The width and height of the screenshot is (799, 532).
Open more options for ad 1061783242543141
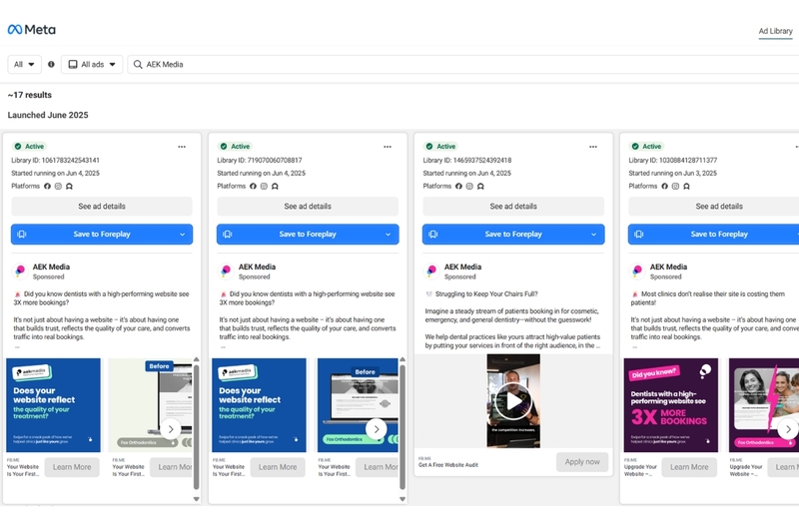(x=182, y=147)
